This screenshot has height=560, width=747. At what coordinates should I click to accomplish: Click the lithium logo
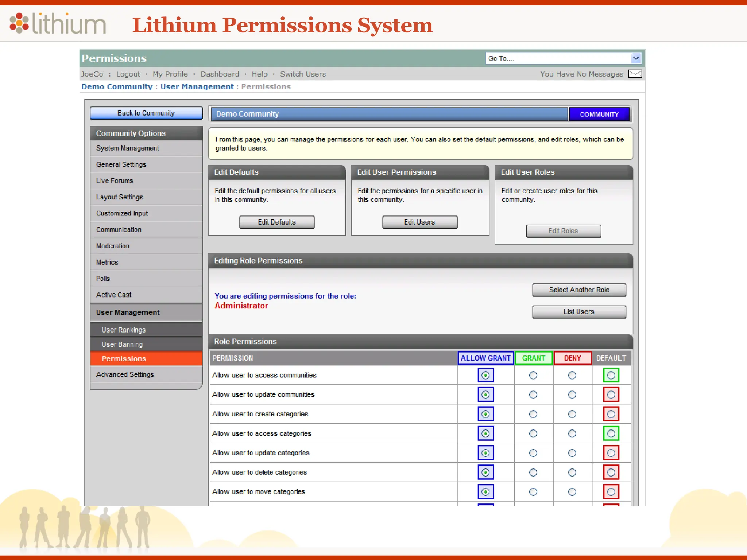[x=58, y=24]
